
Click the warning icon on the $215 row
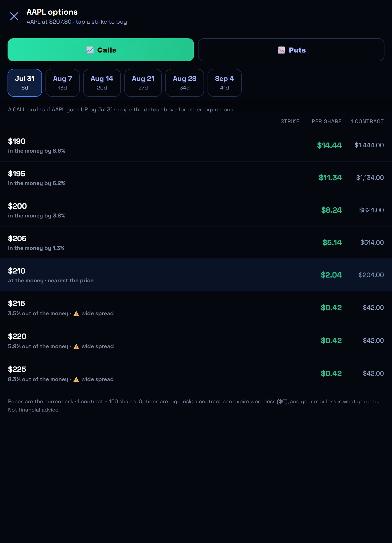pyautogui.click(x=76, y=313)
